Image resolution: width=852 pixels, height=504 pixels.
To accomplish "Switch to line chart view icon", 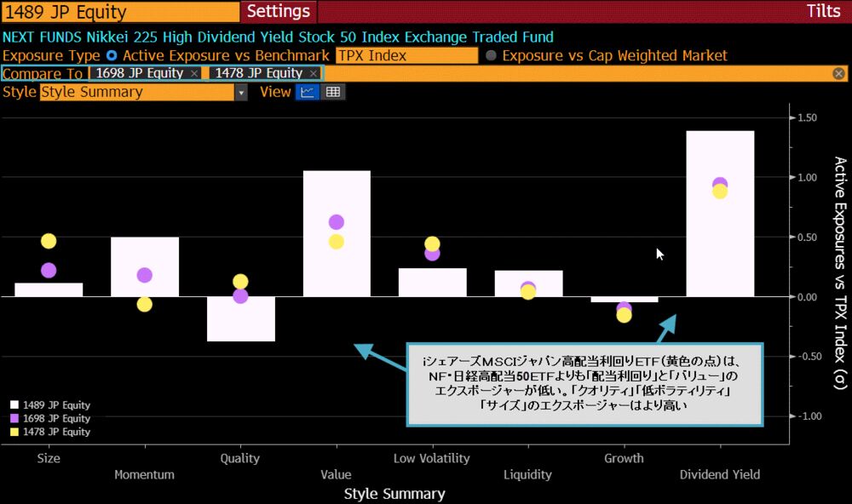I will [x=307, y=92].
